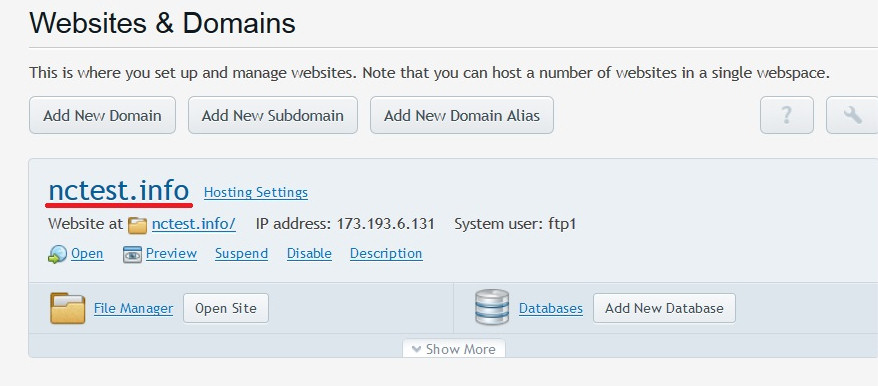Click Add New Domain button
Image resolution: width=878 pixels, height=386 pixels.
coord(102,115)
